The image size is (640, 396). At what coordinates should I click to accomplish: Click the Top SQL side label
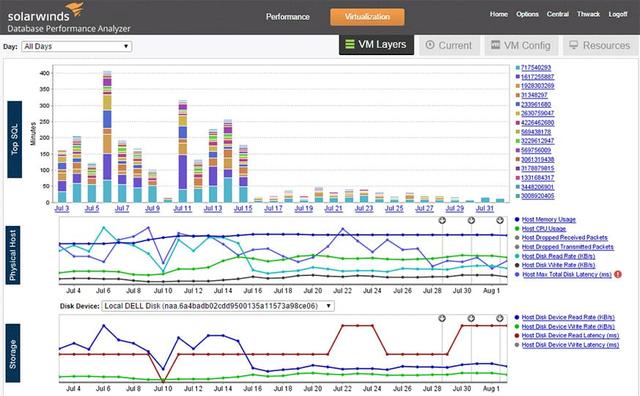pos(15,139)
